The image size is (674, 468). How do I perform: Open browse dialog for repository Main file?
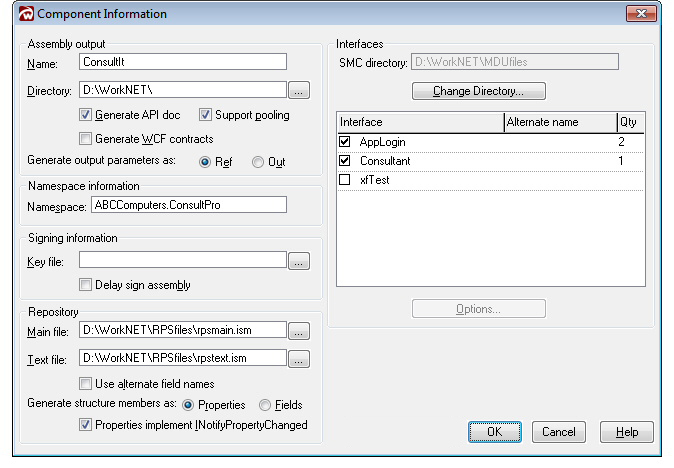click(x=298, y=331)
